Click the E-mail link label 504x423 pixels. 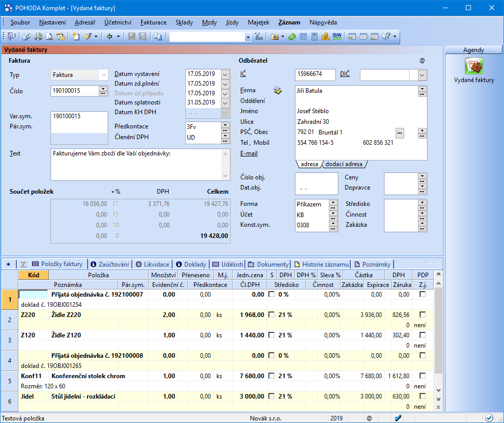249,153
